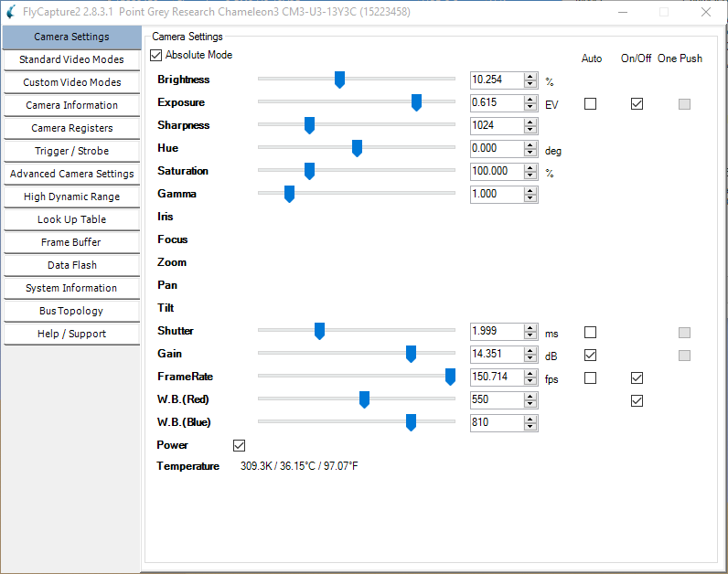Open the Trigger / Strobe tab
728x574 pixels.
(72, 151)
